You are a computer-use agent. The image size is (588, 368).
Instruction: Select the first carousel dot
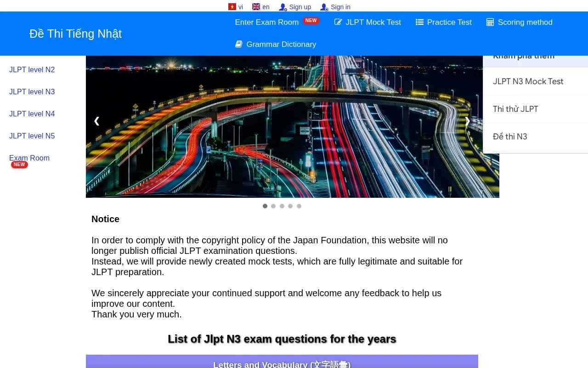[x=265, y=206]
